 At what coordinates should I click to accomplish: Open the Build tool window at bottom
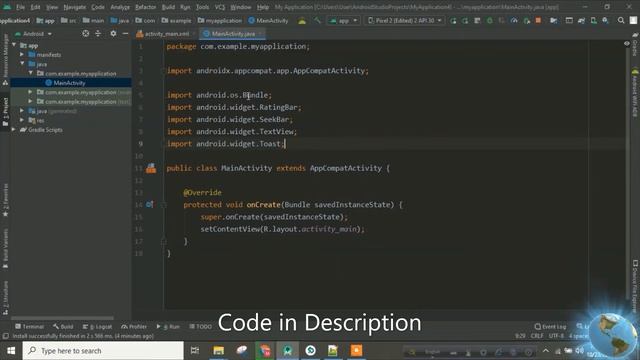[x=63, y=327]
